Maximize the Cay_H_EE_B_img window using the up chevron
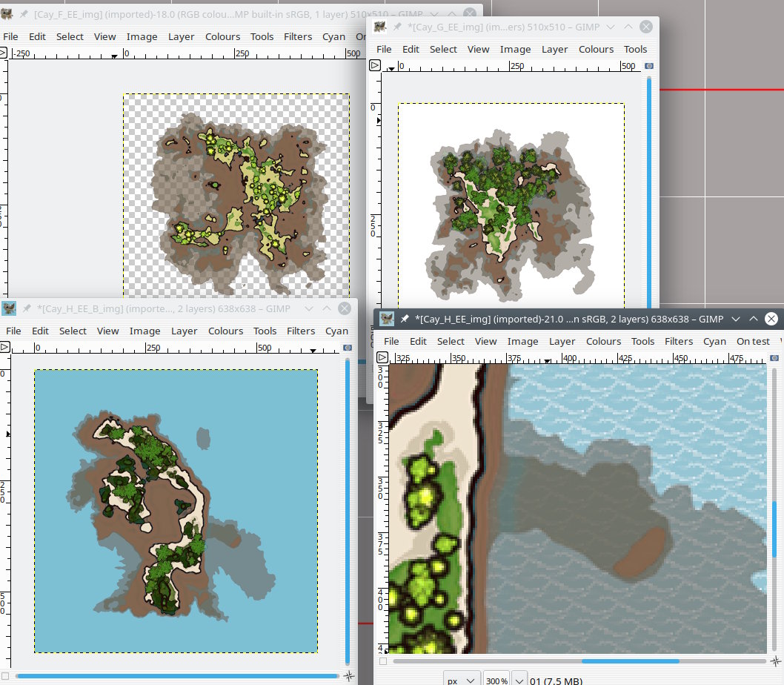This screenshot has height=685, width=784. click(327, 308)
